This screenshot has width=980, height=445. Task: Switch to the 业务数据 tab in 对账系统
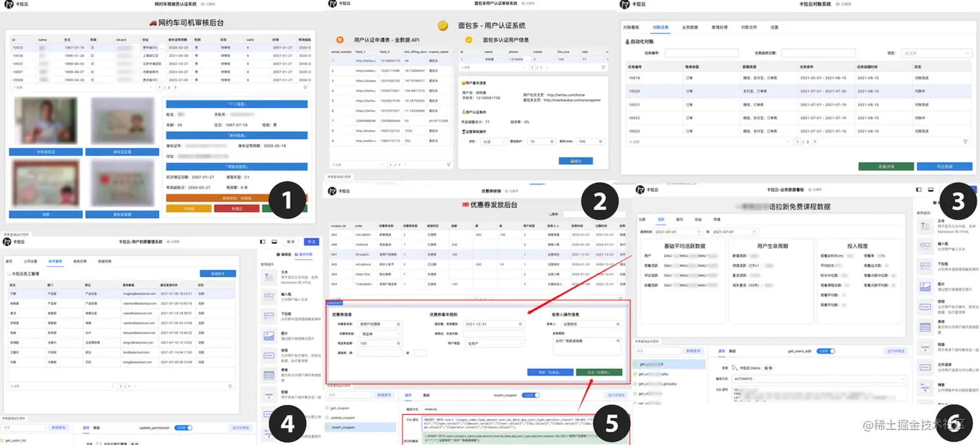pos(690,28)
